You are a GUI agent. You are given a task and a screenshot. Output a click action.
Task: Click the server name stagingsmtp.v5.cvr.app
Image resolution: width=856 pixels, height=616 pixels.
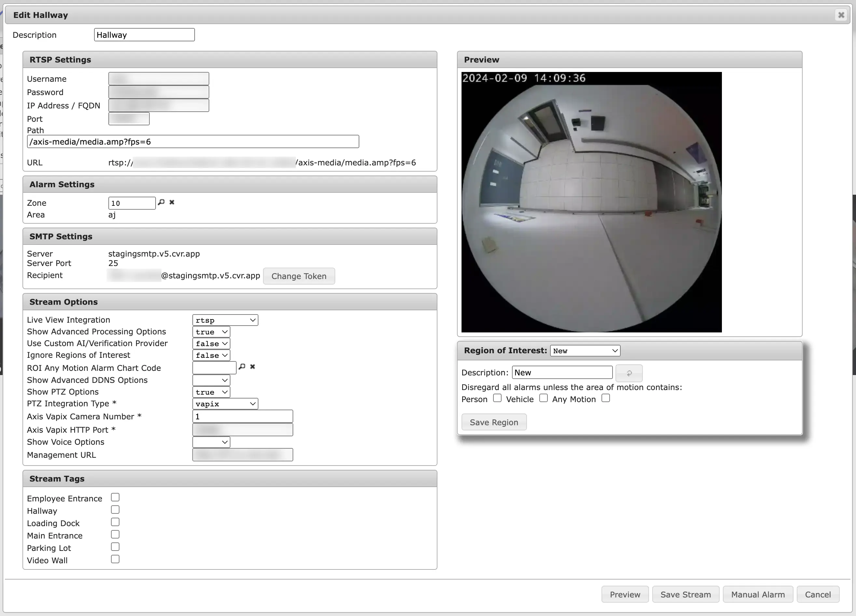154,254
